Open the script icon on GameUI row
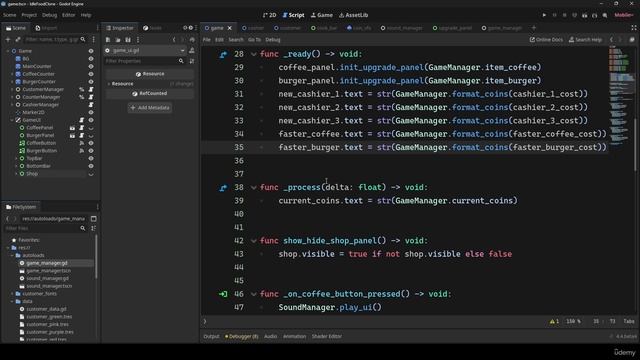 click(x=82, y=120)
